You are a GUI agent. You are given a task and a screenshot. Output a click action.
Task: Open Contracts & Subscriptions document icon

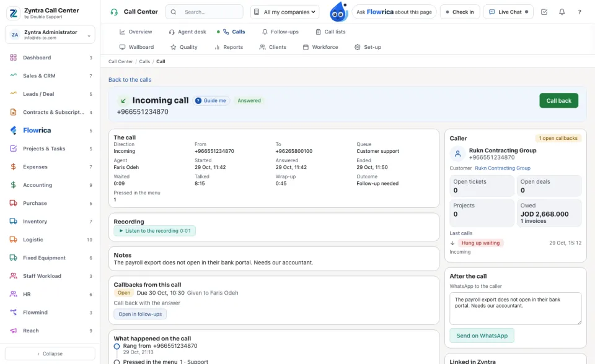tap(13, 112)
